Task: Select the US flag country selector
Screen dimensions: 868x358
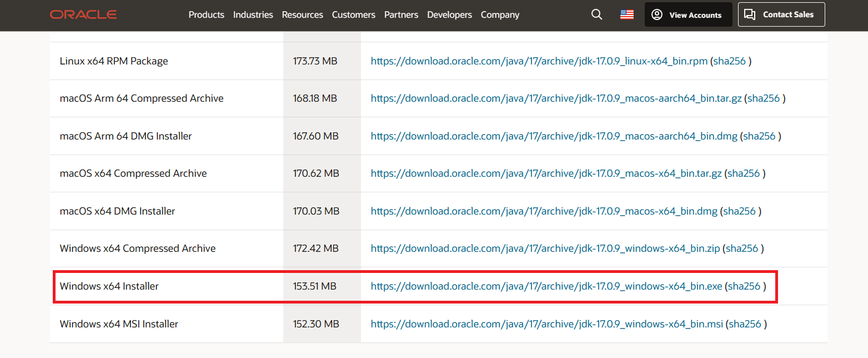Action: click(626, 14)
